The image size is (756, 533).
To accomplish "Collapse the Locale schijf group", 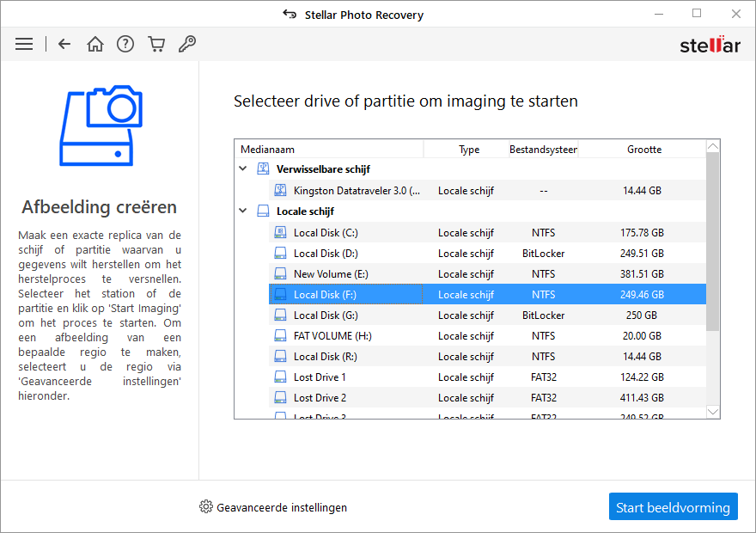I will click(x=243, y=211).
